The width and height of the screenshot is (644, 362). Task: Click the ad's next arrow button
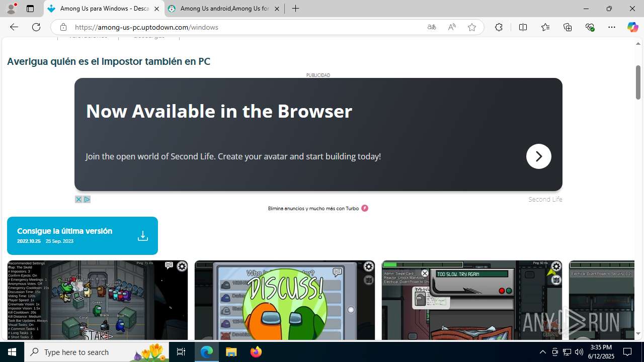point(539,156)
